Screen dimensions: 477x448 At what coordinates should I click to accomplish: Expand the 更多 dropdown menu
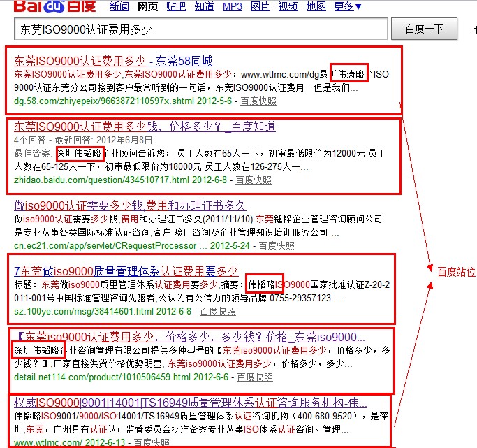[x=348, y=7]
